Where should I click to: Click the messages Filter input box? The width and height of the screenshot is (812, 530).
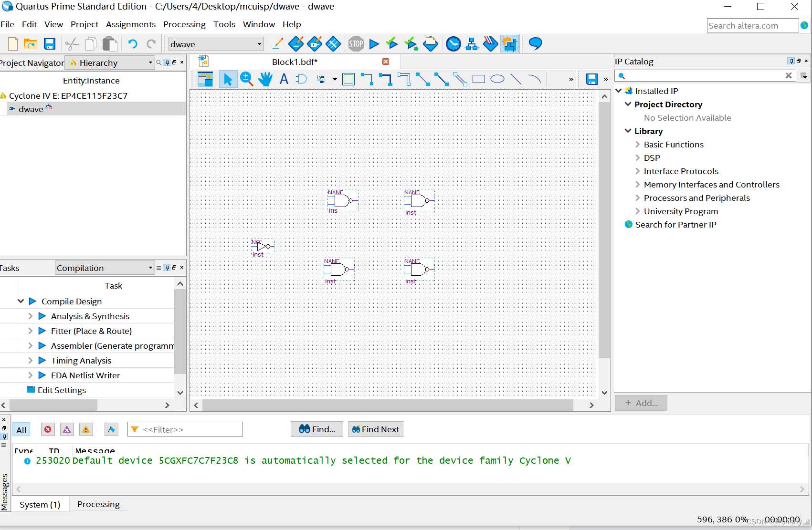point(185,429)
